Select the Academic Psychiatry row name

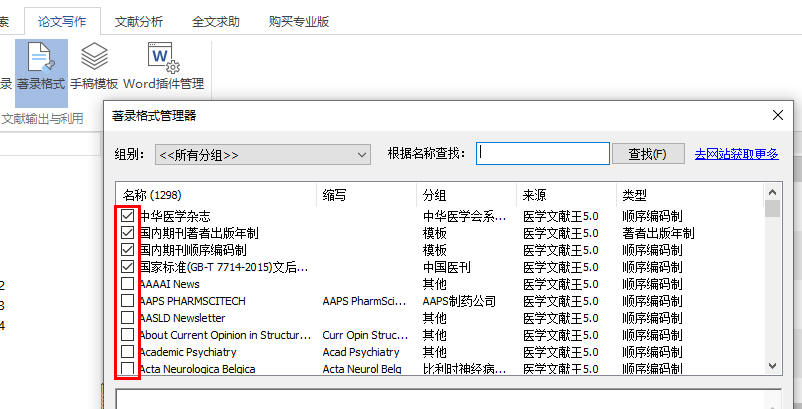coord(188,352)
